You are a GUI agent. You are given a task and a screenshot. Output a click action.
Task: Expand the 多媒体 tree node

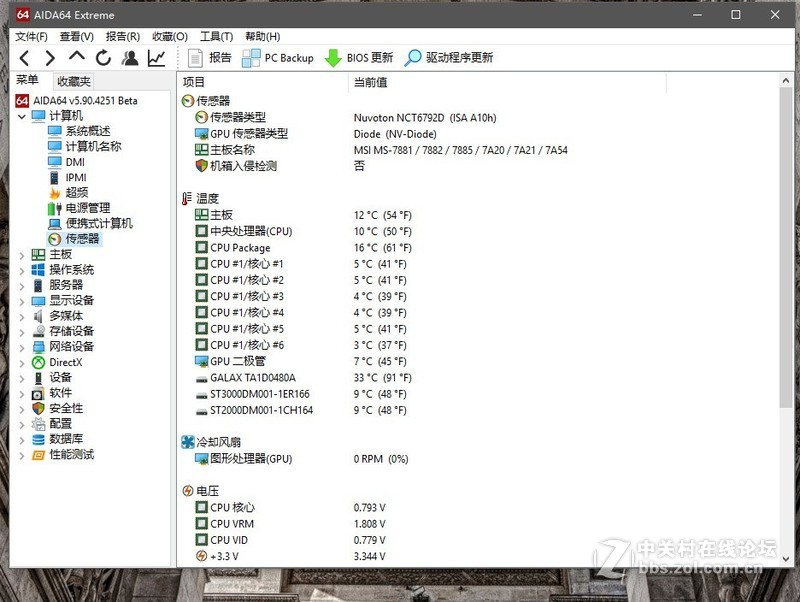click(21, 317)
